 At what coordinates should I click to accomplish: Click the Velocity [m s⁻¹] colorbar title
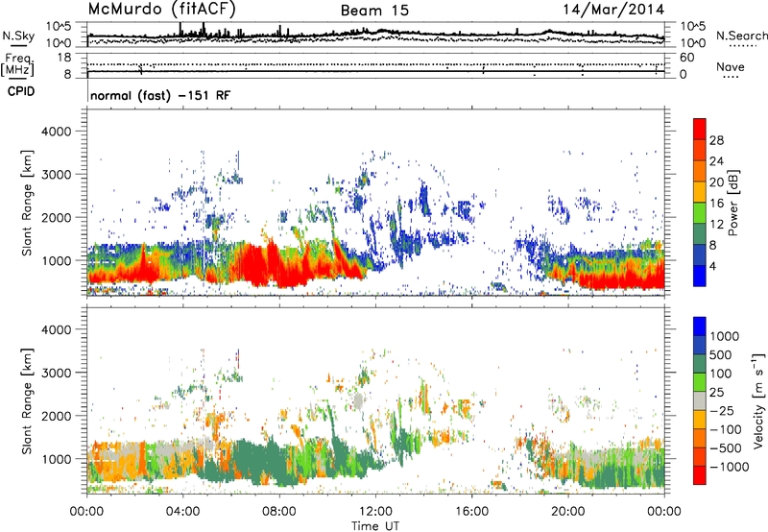point(758,400)
